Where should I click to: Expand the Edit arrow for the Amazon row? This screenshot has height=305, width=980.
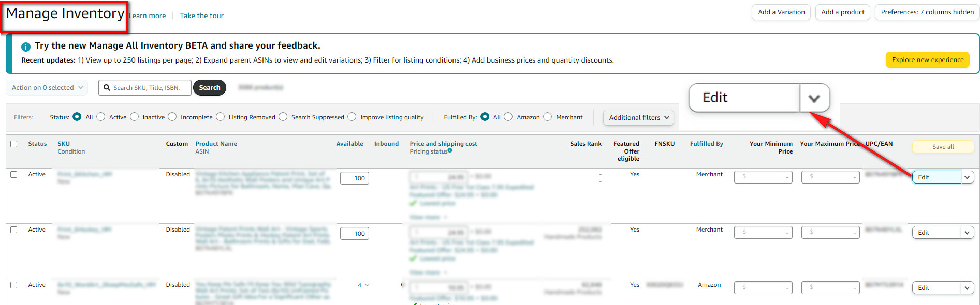(x=967, y=288)
